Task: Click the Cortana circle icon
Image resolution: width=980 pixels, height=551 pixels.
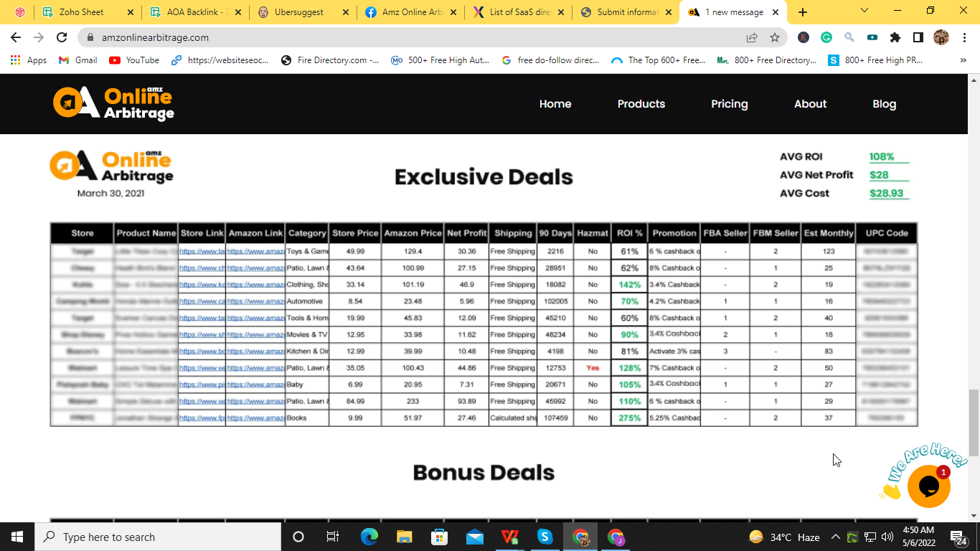Action: [298, 537]
